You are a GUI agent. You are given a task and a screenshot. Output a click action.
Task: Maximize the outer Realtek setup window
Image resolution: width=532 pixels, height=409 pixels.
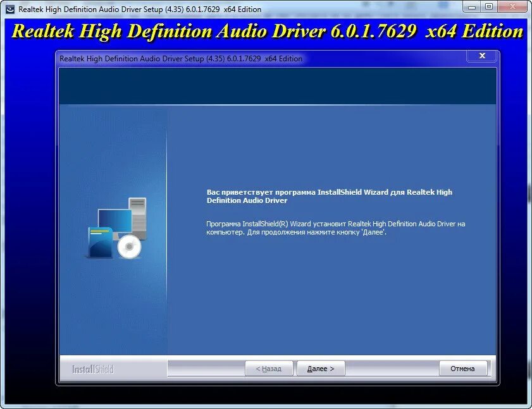pyautogui.click(x=488, y=6)
